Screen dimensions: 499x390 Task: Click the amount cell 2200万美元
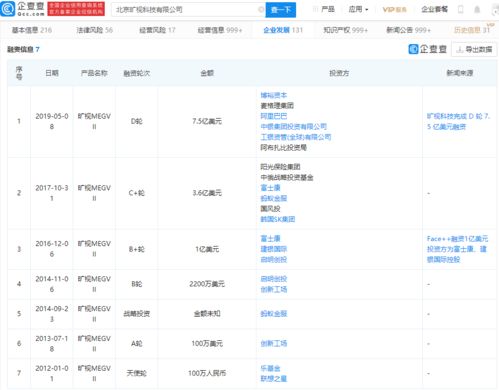pyautogui.click(x=207, y=284)
